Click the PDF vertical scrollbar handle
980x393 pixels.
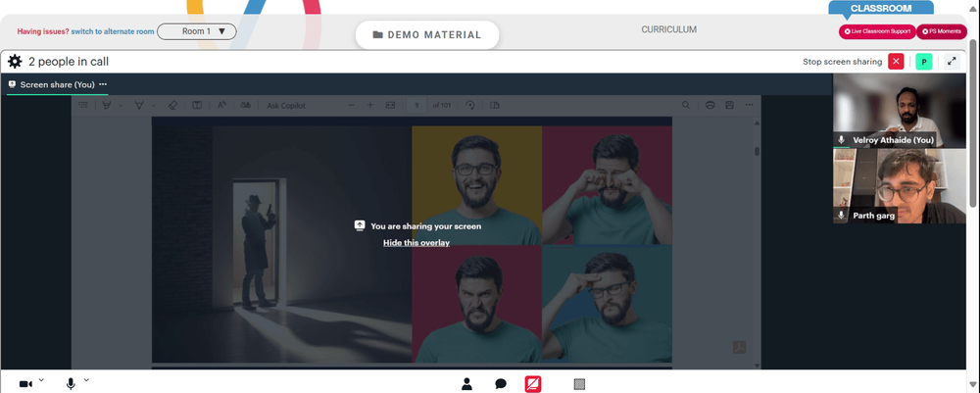click(x=757, y=151)
